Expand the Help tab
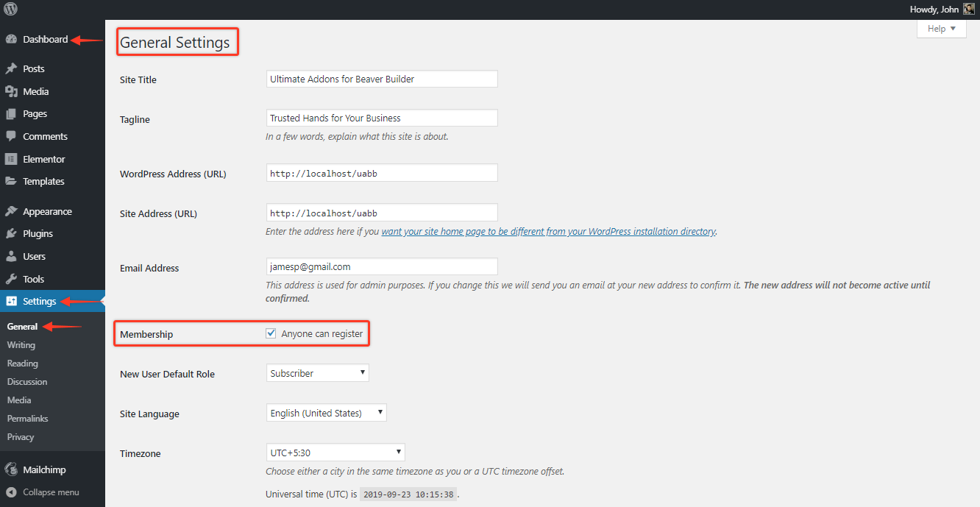980x507 pixels. click(941, 29)
